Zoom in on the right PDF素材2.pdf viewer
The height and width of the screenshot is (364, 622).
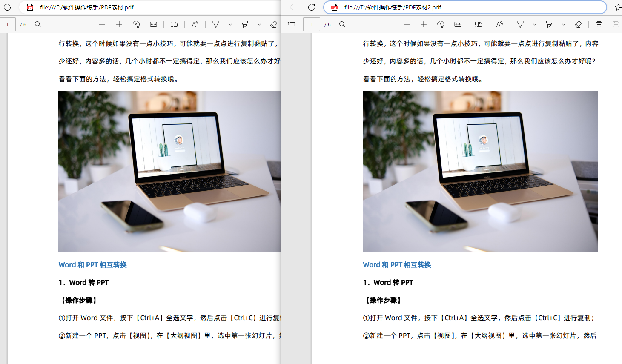point(424,24)
